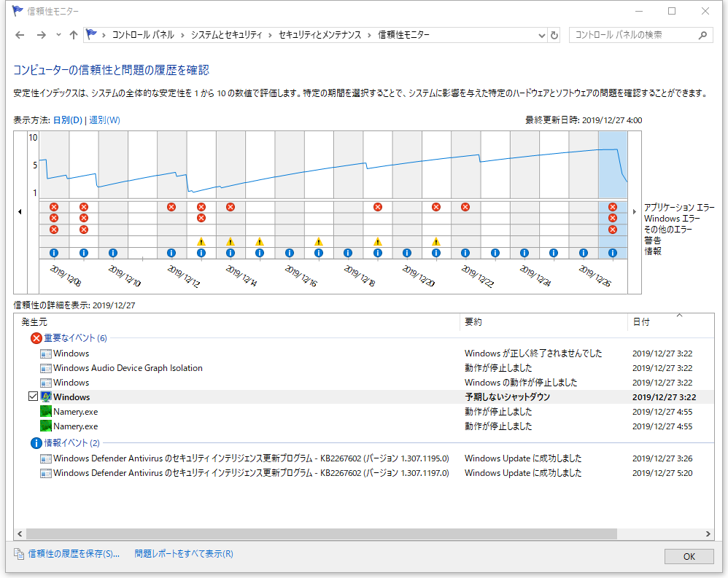
Task: Click the back navigation arrow
Action: point(19,34)
